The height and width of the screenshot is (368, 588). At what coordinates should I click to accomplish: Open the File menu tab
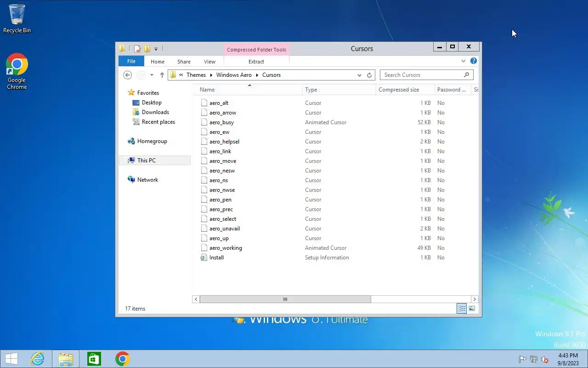tap(131, 61)
